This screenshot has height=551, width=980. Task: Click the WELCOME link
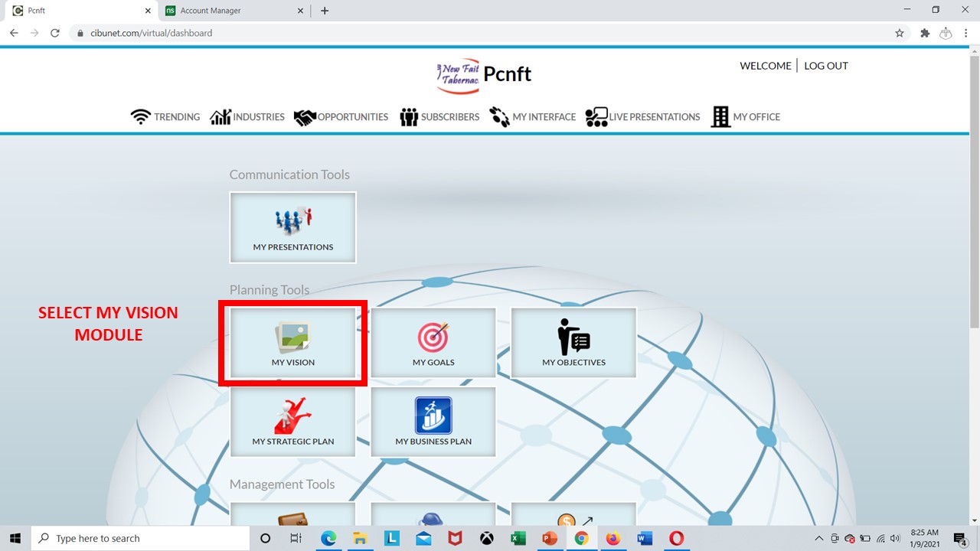pos(765,66)
